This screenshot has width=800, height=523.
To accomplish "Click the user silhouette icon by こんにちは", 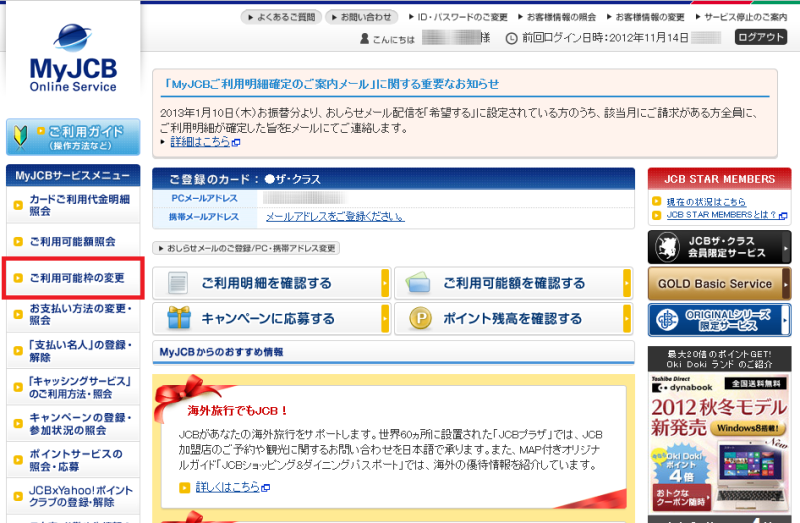I will (x=364, y=38).
